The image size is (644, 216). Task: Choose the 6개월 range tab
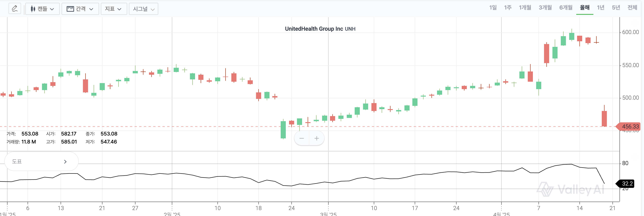pos(566,8)
